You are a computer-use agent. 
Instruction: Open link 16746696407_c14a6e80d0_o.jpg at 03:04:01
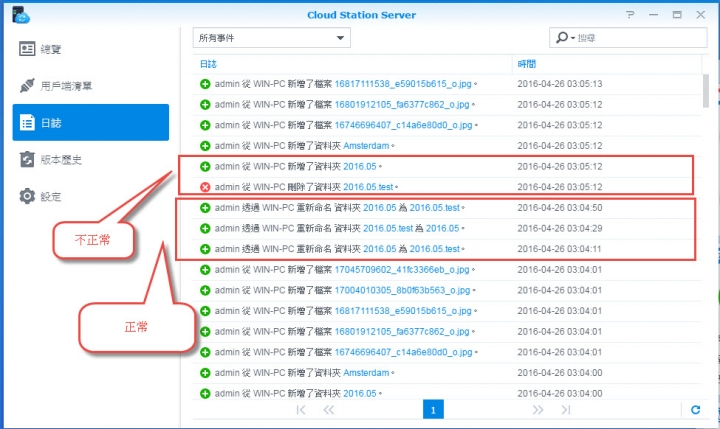coord(403,352)
